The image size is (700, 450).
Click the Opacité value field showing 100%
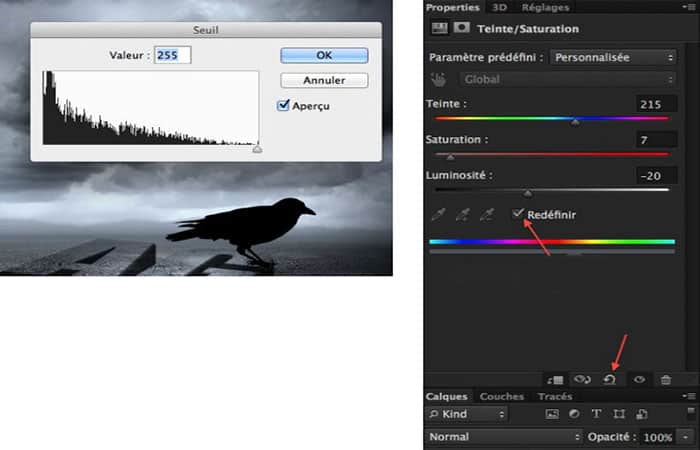(658, 437)
